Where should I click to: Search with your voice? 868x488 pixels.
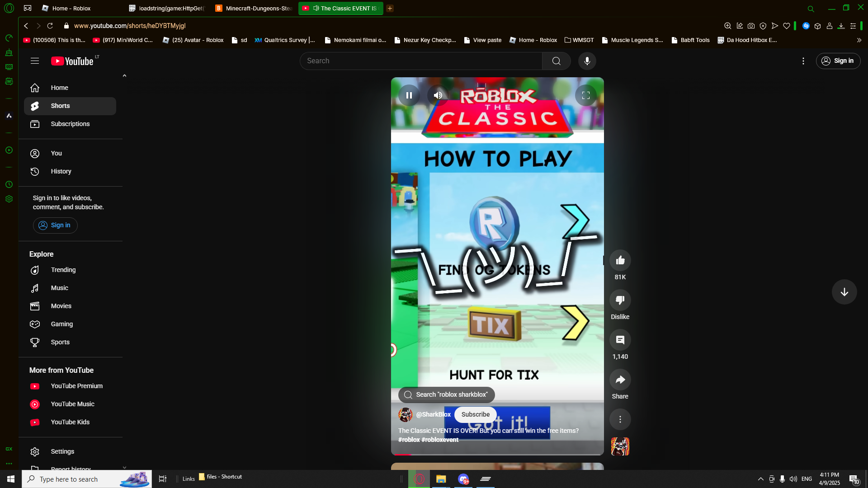(x=587, y=61)
